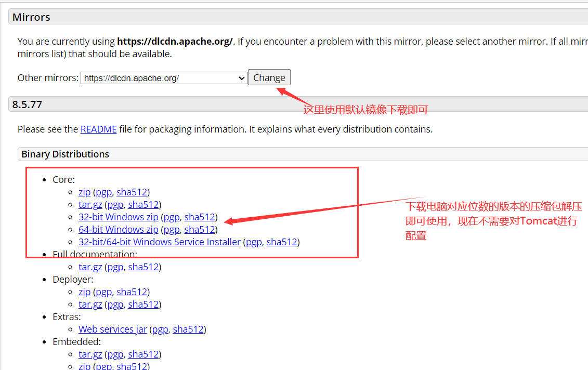Open pgp for Web services jar
The image size is (588, 370).
click(x=160, y=329)
